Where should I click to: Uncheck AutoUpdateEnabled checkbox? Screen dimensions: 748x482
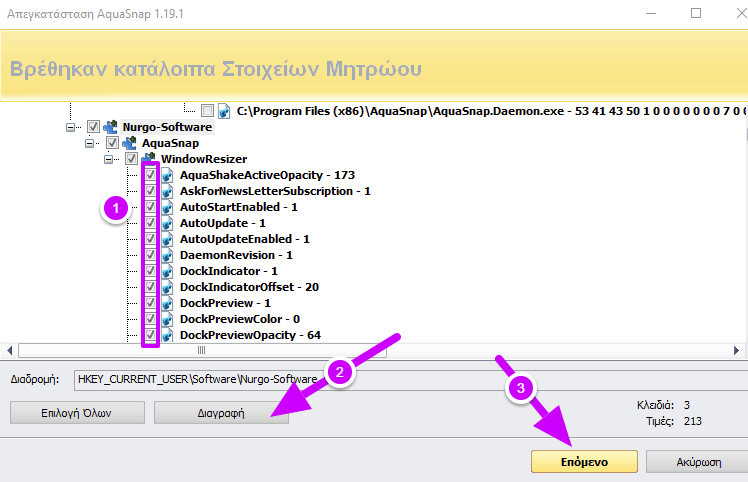150,239
